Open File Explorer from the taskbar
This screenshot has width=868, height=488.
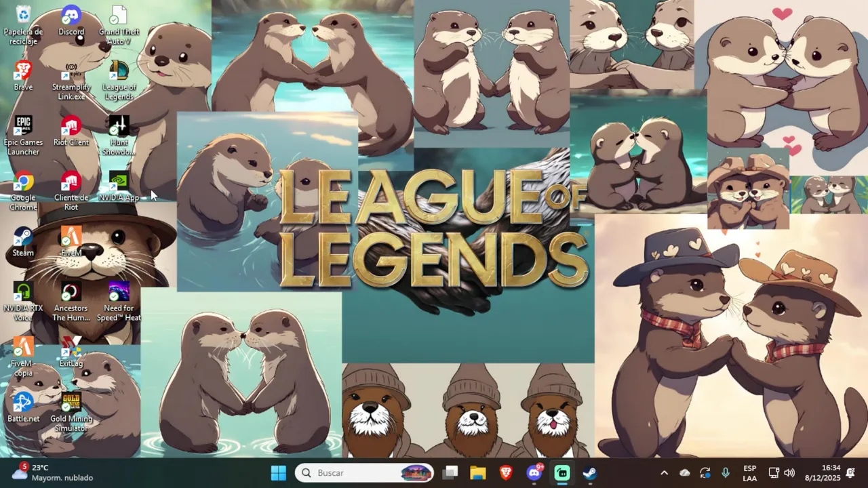coord(478,473)
